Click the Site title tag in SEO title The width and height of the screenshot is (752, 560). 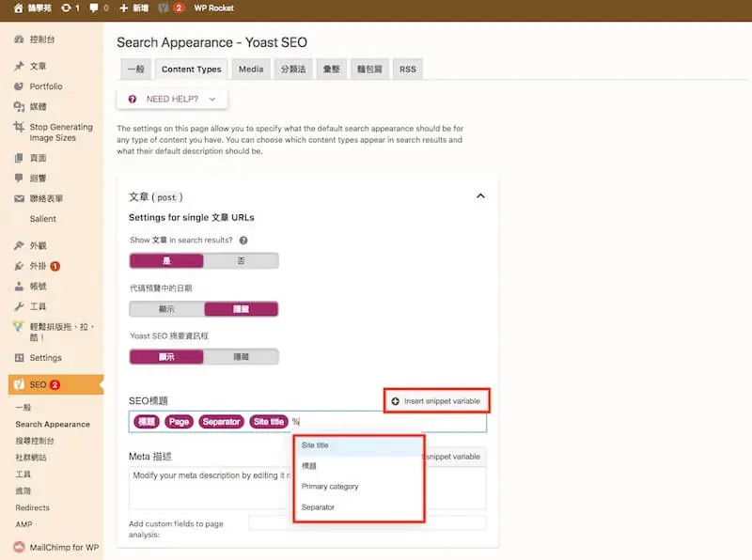(x=269, y=422)
